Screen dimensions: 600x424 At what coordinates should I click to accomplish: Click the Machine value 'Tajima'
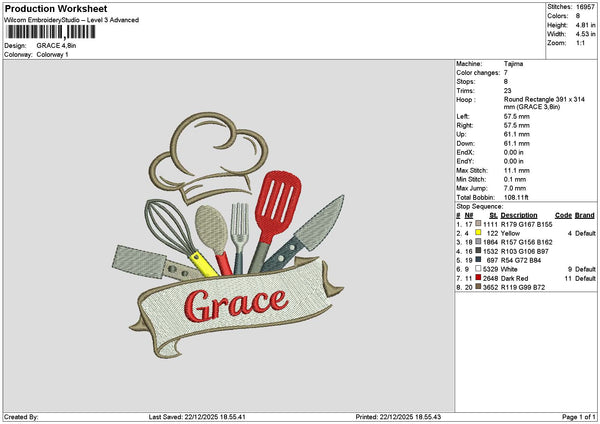[x=513, y=64]
